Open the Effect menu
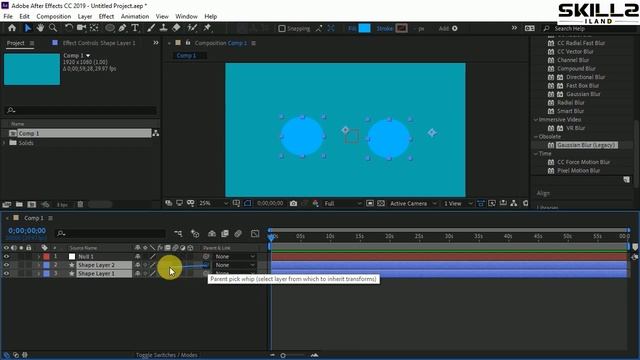The width and height of the screenshot is (640, 360). [x=106, y=16]
